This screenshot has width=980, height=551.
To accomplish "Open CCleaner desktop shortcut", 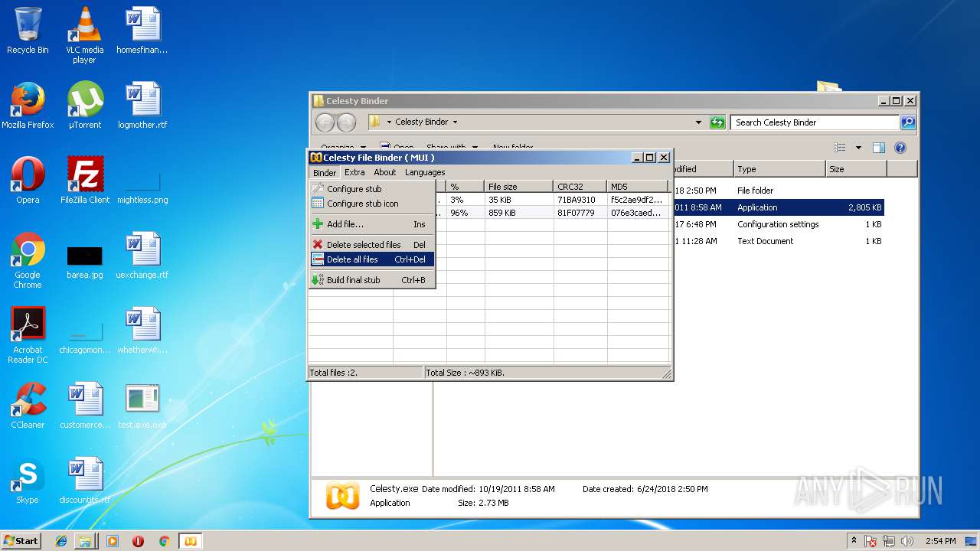I will (28, 406).
